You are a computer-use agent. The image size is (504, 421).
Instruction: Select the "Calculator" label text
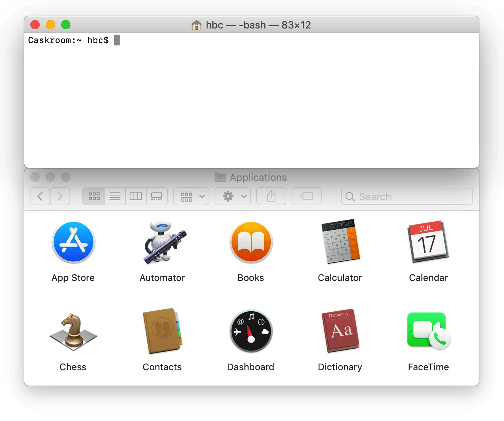[340, 278]
